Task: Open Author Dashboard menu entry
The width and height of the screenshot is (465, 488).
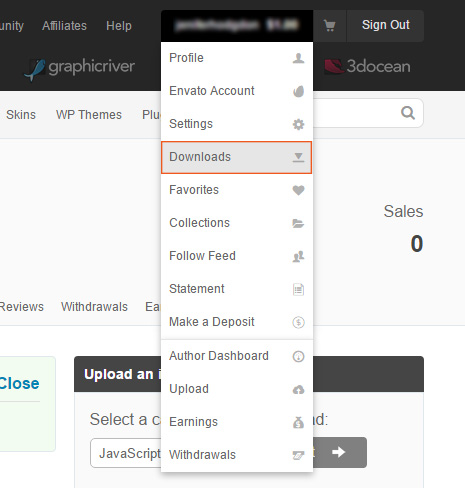Action: coord(237,356)
